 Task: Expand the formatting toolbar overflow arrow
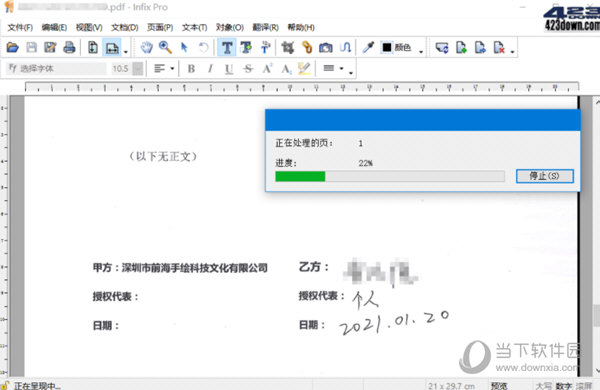[351, 73]
